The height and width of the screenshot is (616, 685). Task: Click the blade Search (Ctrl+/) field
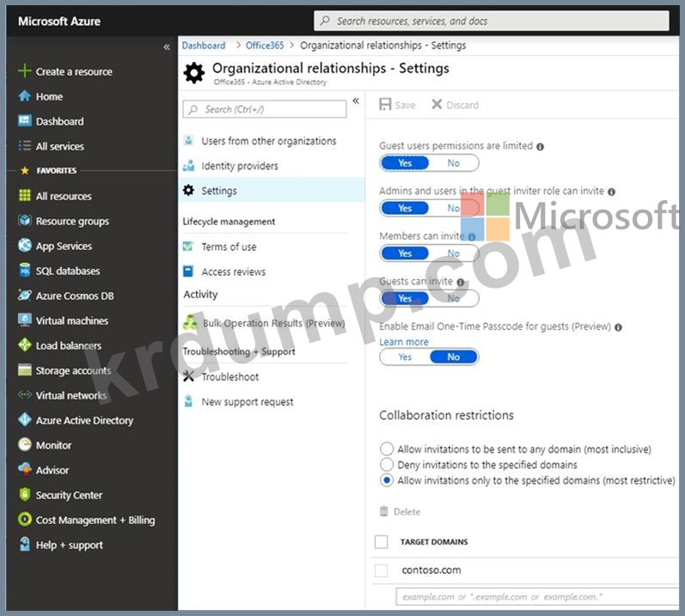point(265,109)
